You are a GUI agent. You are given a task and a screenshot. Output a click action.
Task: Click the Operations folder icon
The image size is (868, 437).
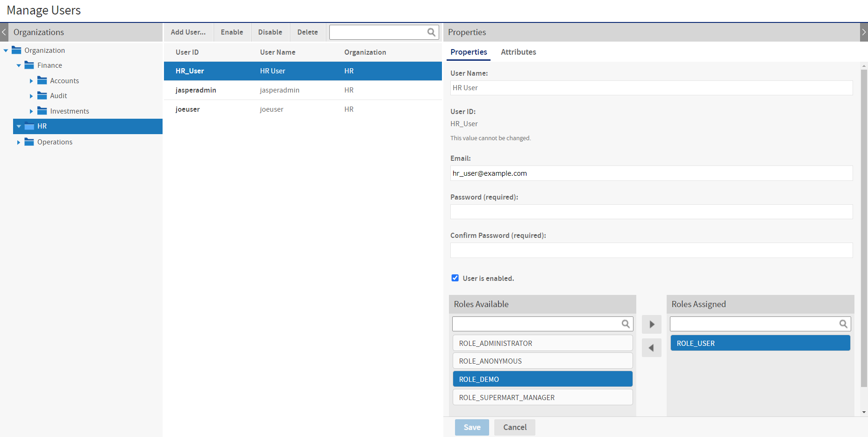[29, 142]
